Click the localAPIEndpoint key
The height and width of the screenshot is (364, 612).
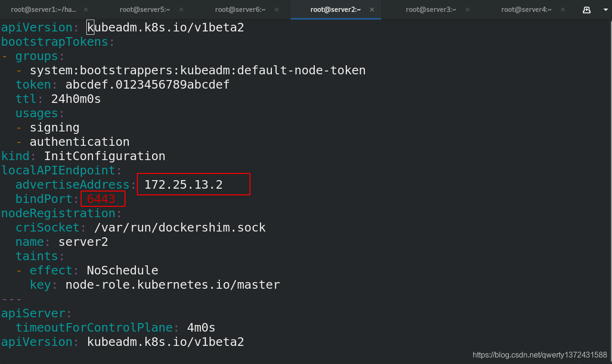pos(58,171)
